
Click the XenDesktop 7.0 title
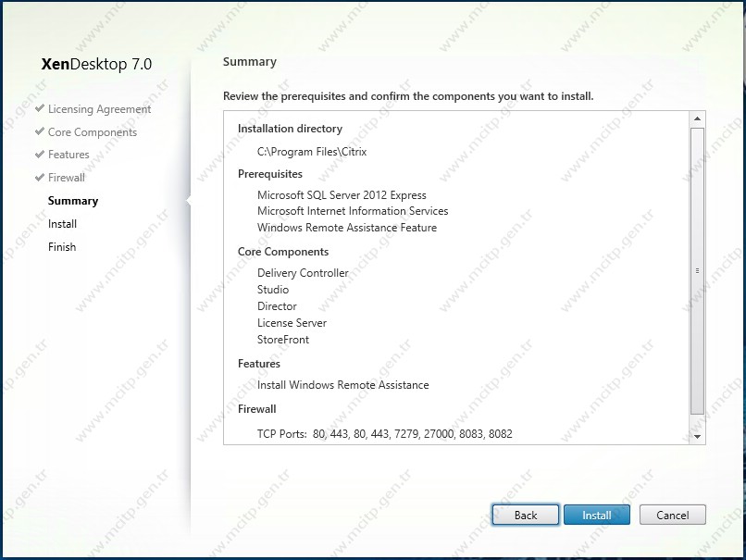pos(96,64)
